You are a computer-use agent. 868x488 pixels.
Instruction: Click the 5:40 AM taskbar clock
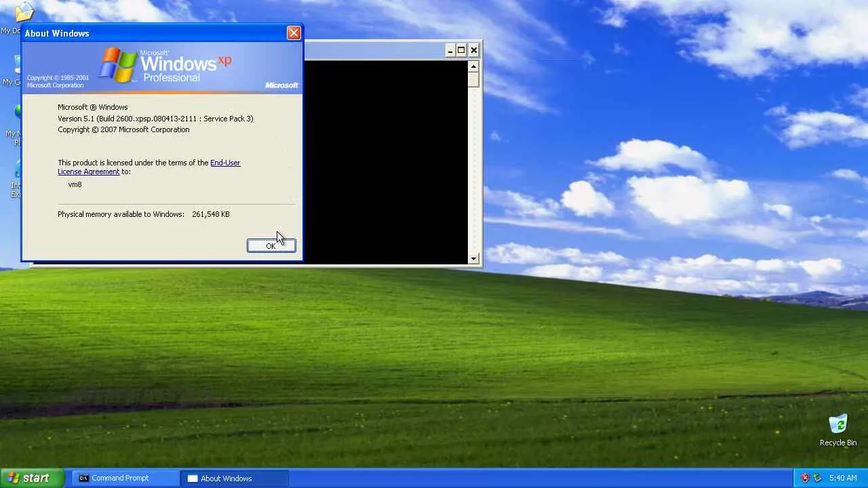843,478
